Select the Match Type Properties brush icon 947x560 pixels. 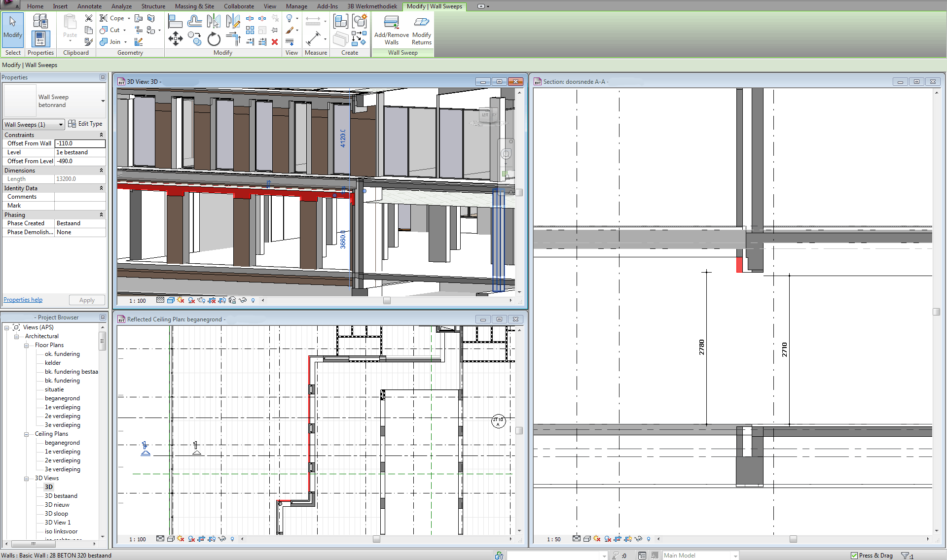(x=89, y=42)
